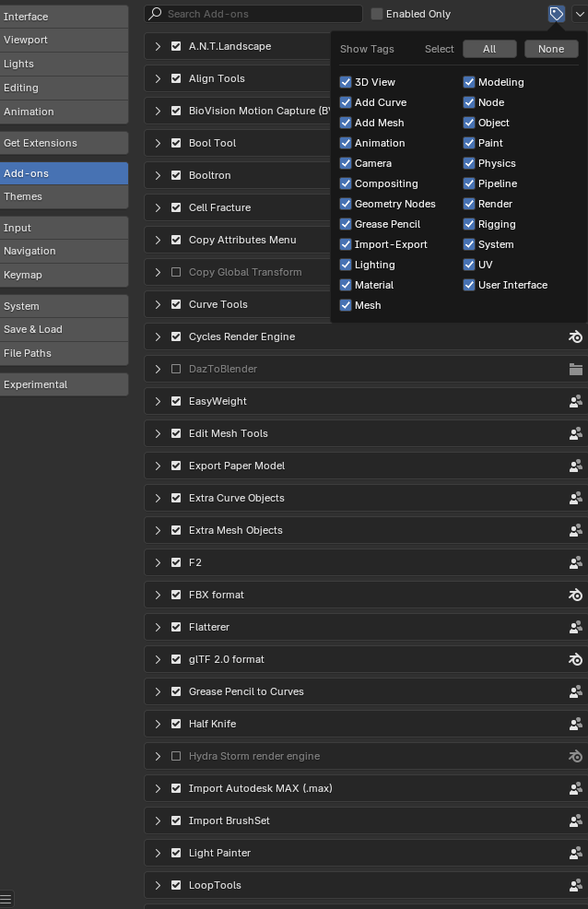Click community icon on Flatterer row
The height and width of the screenshot is (909, 588).
click(575, 627)
